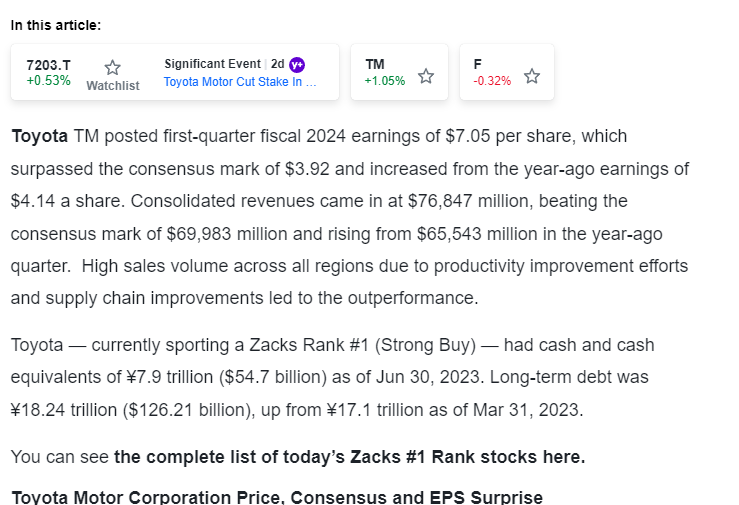Click the +1.05% change under TM
This screenshot has height=505, width=739.
pos(384,81)
